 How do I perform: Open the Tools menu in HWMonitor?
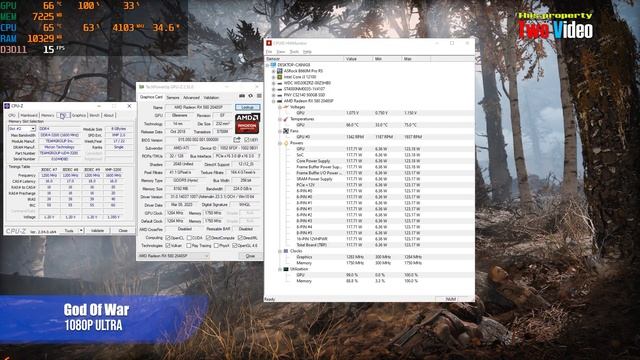(x=294, y=52)
